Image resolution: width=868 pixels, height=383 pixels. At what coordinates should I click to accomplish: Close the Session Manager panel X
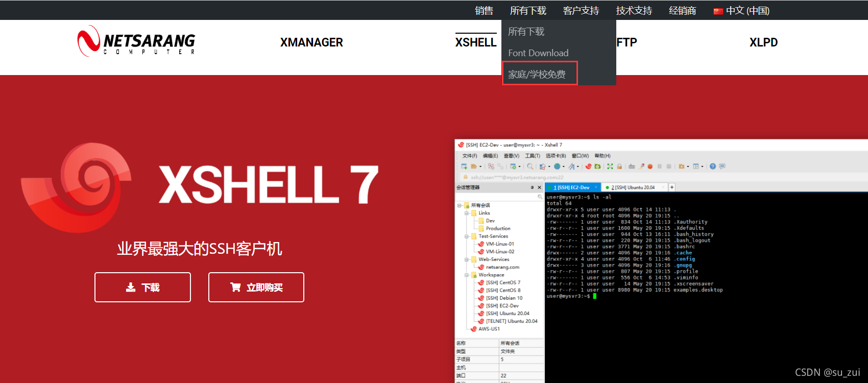[x=539, y=187]
